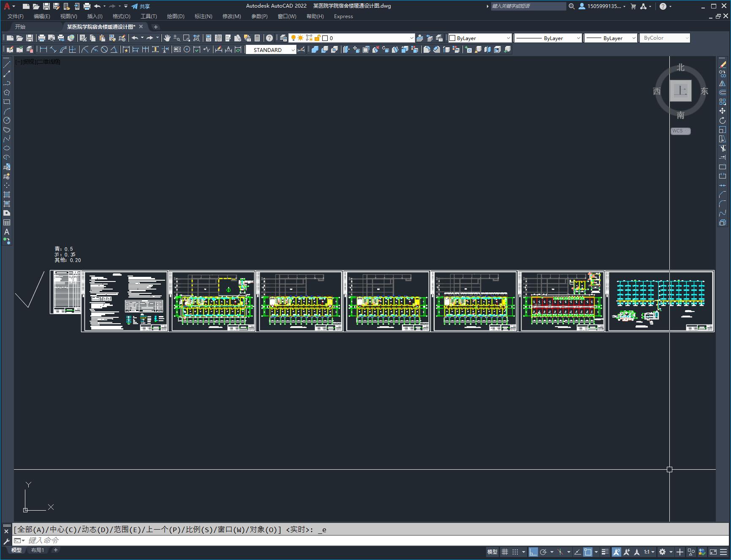Click the Rotate modify tool
This screenshot has width=731, height=560.
click(x=723, y=120)
